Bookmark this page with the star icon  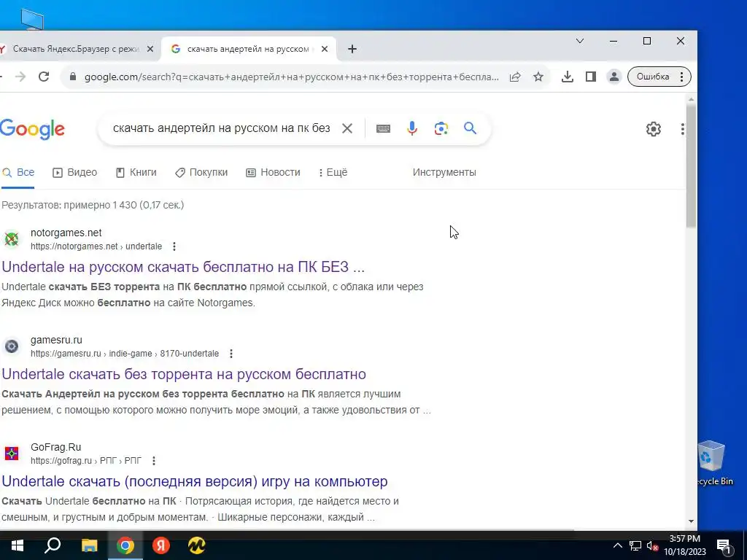(x=538, y=77)
